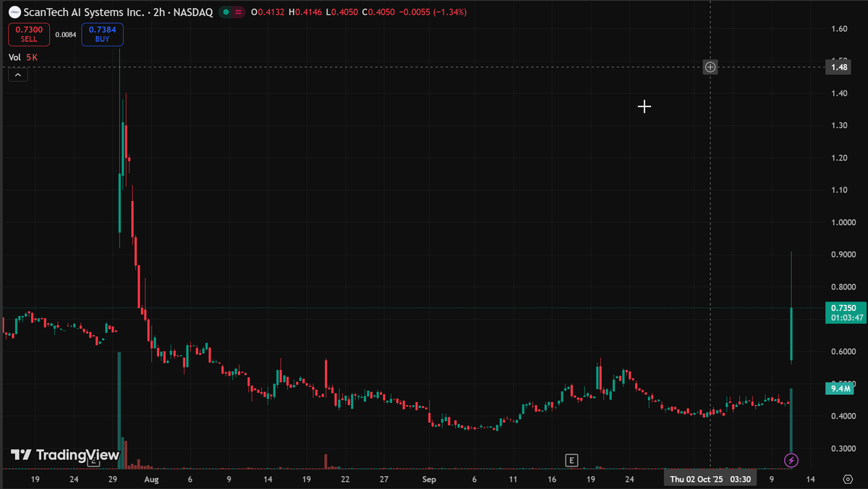Click the E earnings marker near September 19

571,459
